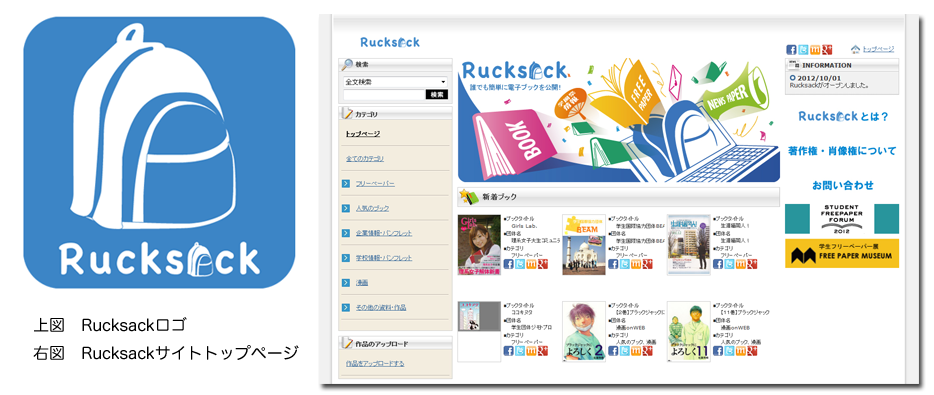Click the black 検索 search button
Screen dimensions: 934x395
[x=437, y=94]
